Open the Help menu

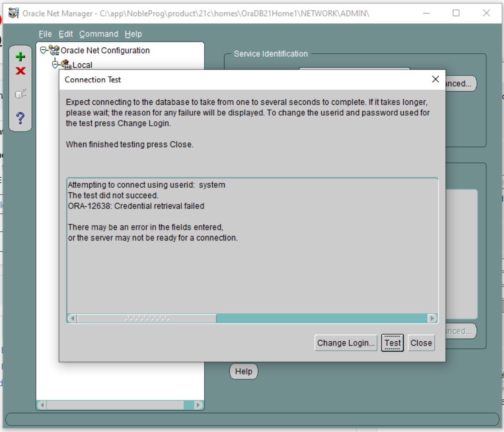click(x=133, y=34)
